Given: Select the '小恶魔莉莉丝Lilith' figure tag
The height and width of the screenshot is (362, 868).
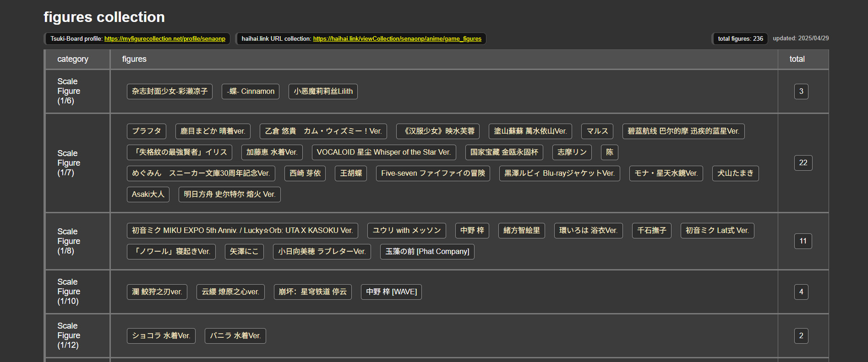Looking at the screenshot, I should (x=323, y=92).
